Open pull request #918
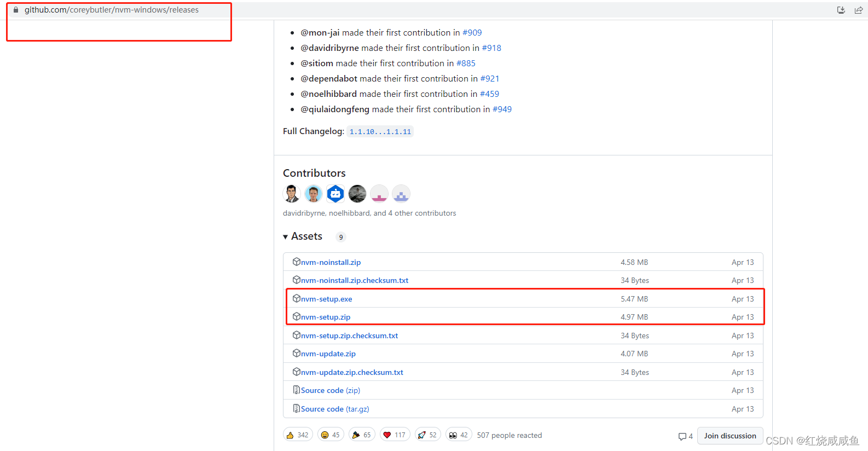 (491, 48)
